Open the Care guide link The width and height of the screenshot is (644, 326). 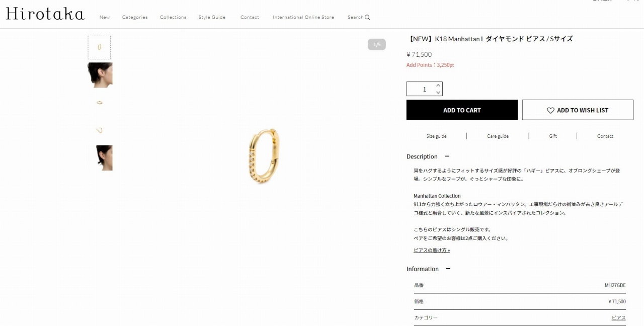tap(498, 136)
